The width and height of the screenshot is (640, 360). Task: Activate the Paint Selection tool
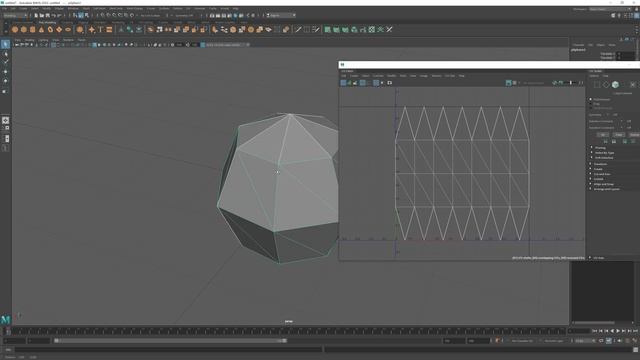click(x=5, y=62)
